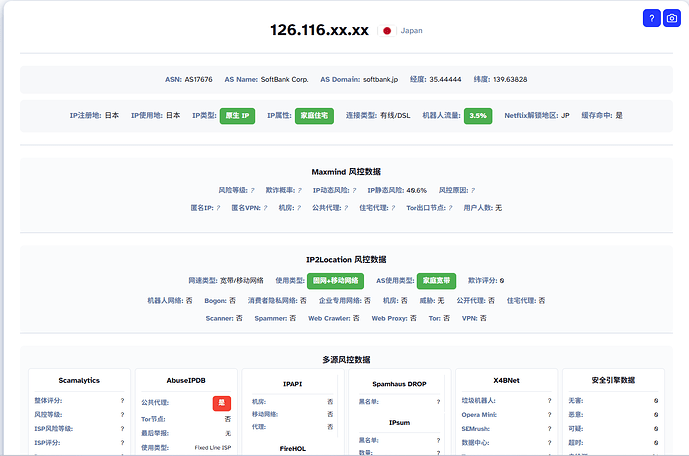Image resolution: width=689 pixels, height=456 pixels.
Task: Click the 用户人数 无 field
Action: pyautogui.click(x=482, y=208)
